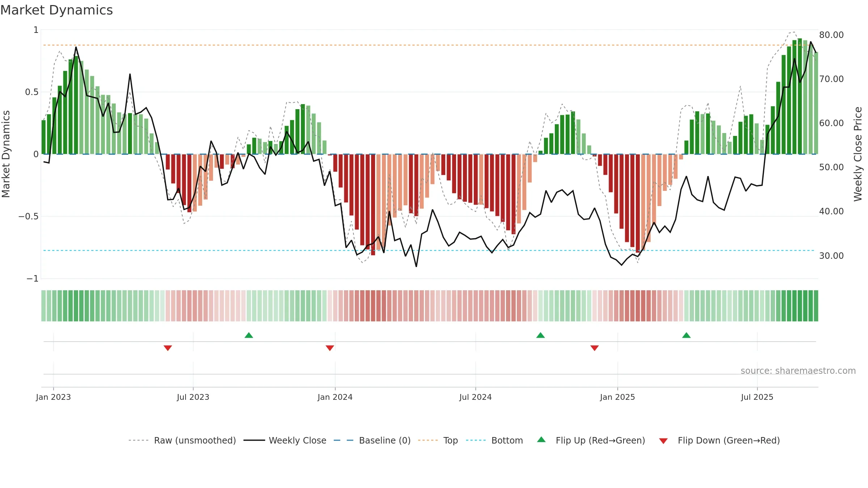Click the source: sharemaestro.com text
This screenshot has height=488, width=868.
[x=798, y=371]
